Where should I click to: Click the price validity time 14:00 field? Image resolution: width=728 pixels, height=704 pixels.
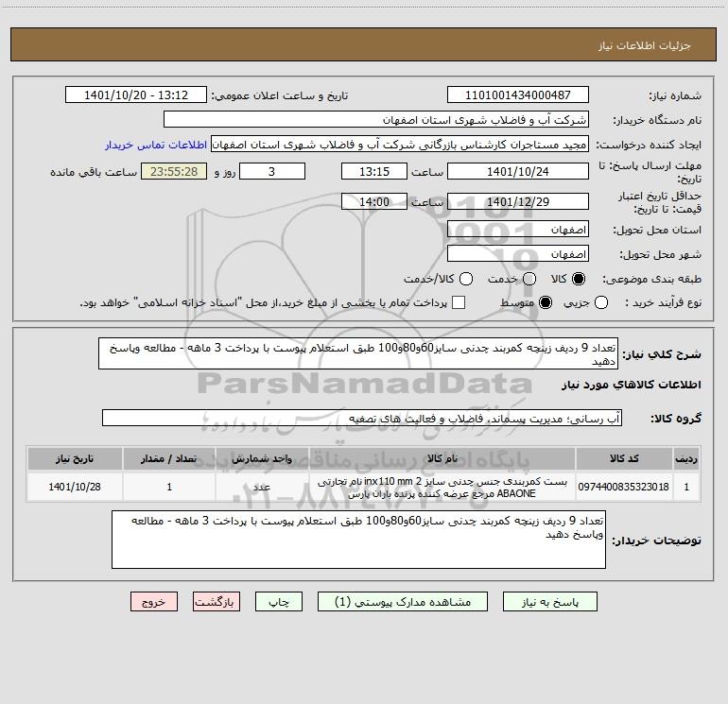pyautogui.click(x=374, y=201)
